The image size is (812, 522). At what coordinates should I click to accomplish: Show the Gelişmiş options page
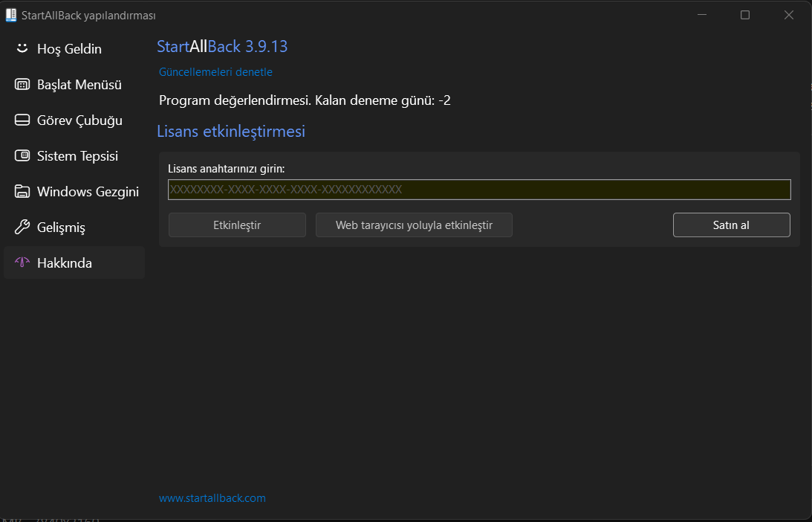point(74,227)
